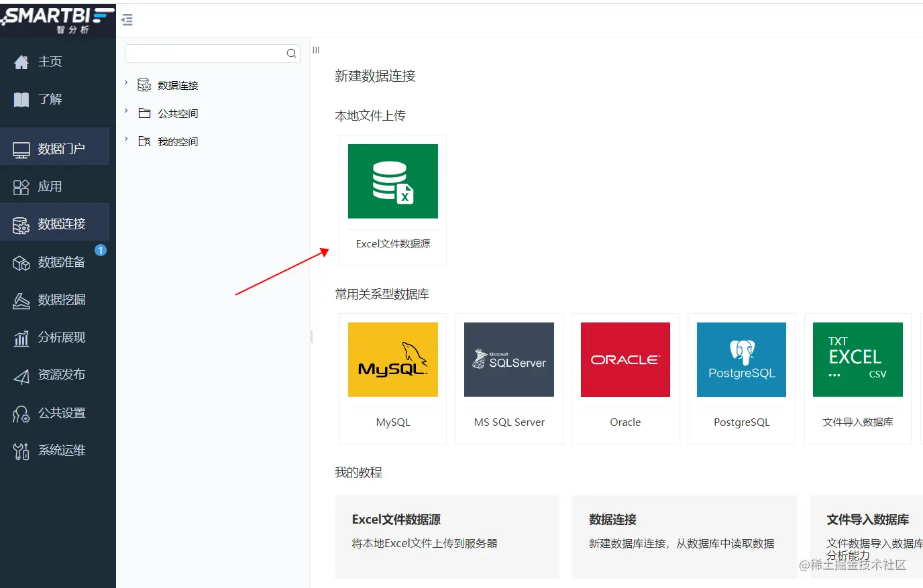Select the MS SQL Server connection icon
The width and height of the screenshot is (923, 588).
508,359
